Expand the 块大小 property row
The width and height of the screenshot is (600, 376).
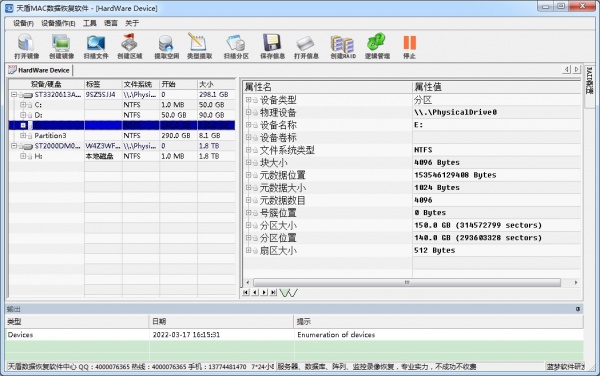point(248,163)
